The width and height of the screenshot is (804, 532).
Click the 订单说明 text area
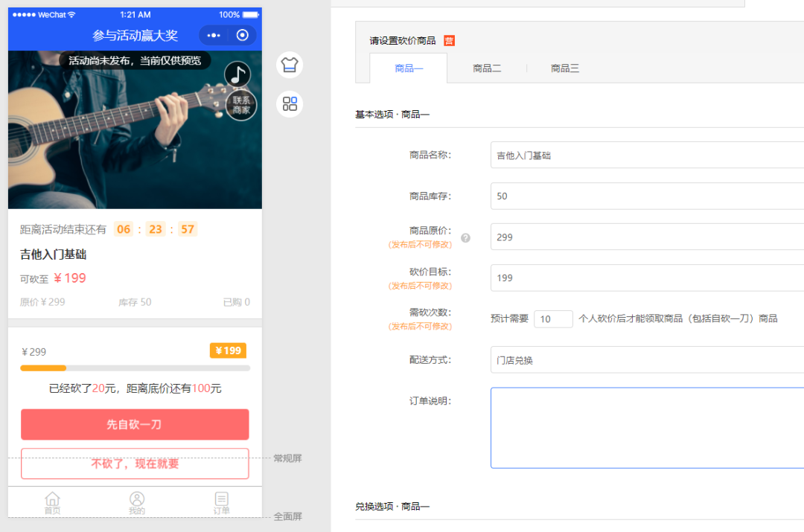point(646,428)
